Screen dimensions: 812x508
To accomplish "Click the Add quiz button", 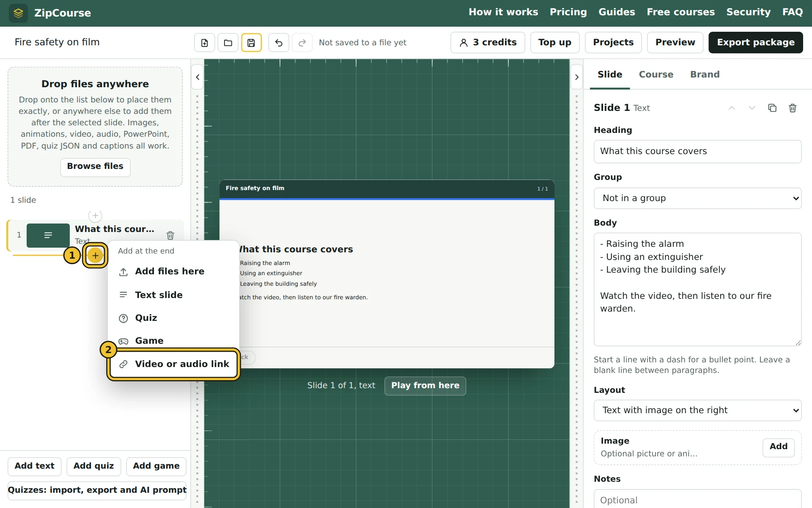I will click(93, 467).
